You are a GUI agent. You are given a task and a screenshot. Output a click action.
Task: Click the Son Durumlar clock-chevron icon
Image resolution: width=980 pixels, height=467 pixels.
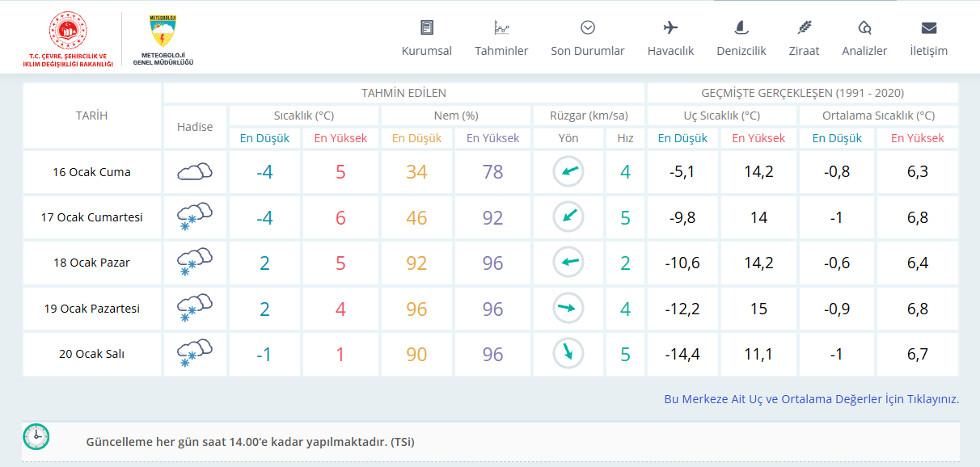[x=588, y=27]
